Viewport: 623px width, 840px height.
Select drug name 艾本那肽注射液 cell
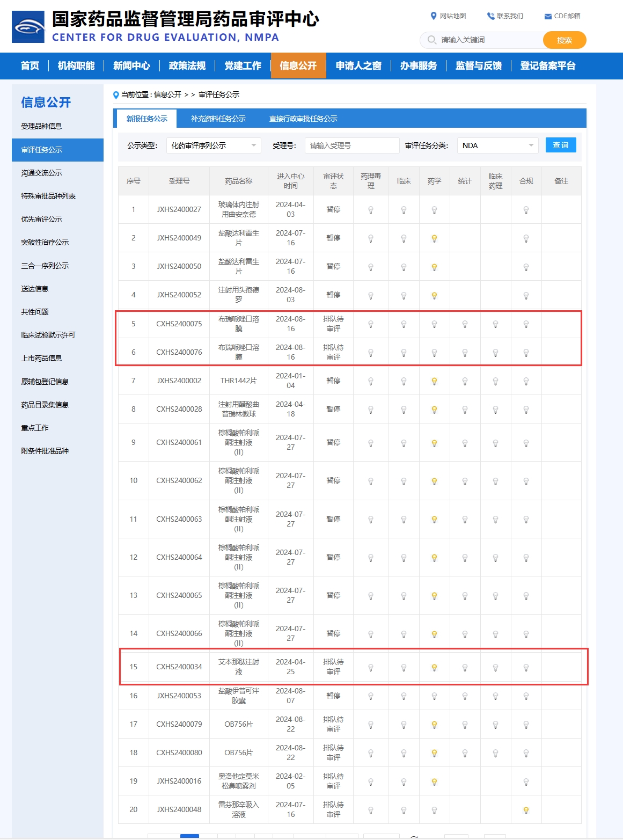(239, 667)
